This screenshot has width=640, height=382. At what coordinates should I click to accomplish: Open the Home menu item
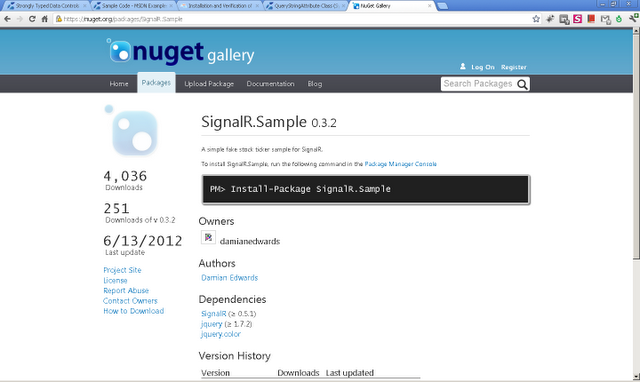pyautogui.click(x=119, y=84)
